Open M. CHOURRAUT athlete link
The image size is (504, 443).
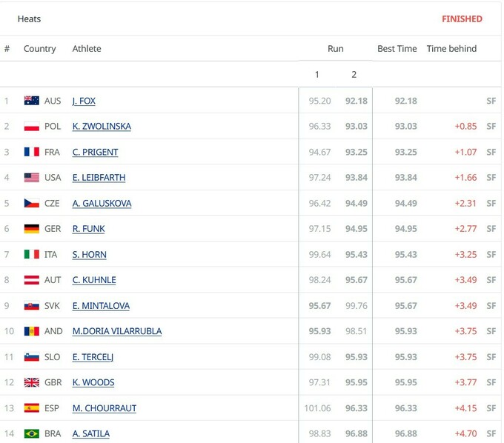click(105, 408)
